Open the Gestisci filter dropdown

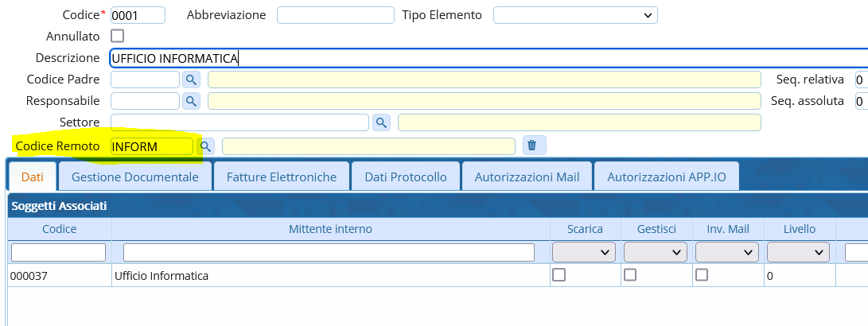pyautogui.click(x=655, y=252)
